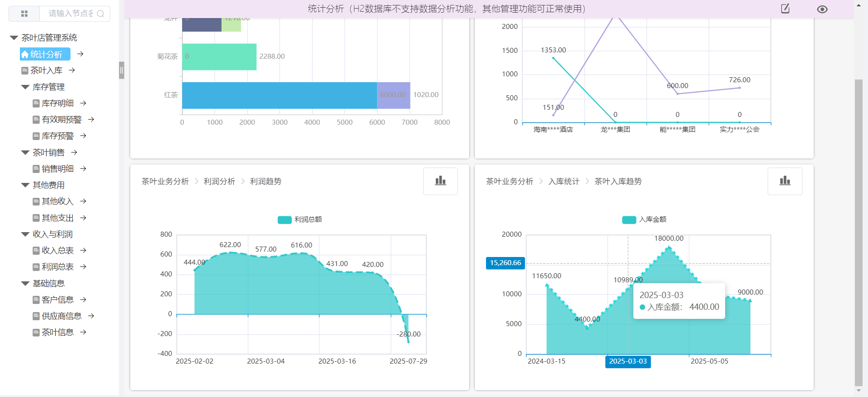Click the arrow beside 收入总表
This screenshot has width=868, height=397.
[x=83, y=251]
